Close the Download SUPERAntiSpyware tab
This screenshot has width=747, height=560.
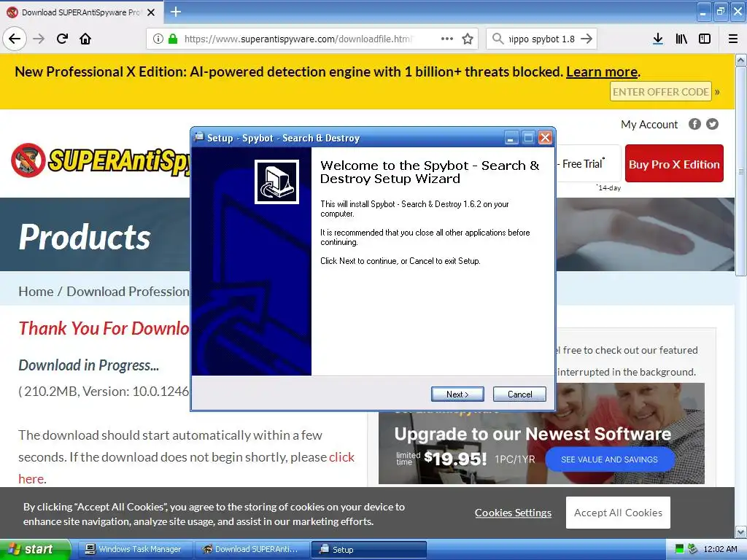tap(151, 12)
